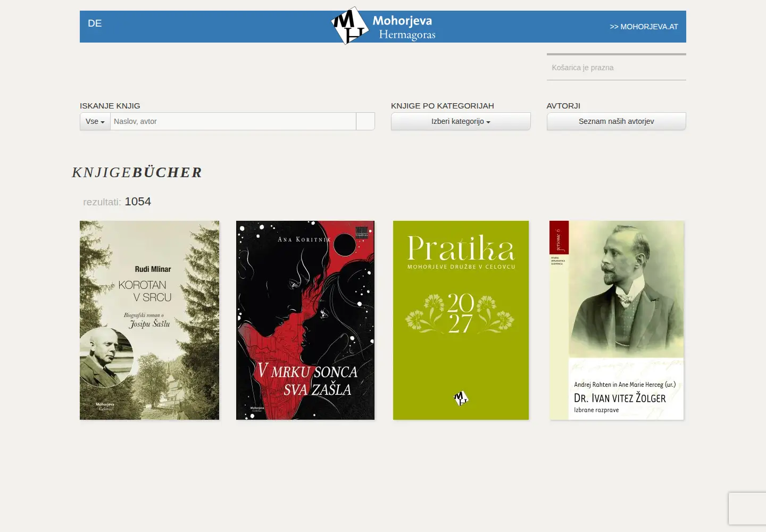Open the MOHORJEVA.AT link
Image resolution: width=766 pixels, height=532 pixels.
(x=644, y=27)
